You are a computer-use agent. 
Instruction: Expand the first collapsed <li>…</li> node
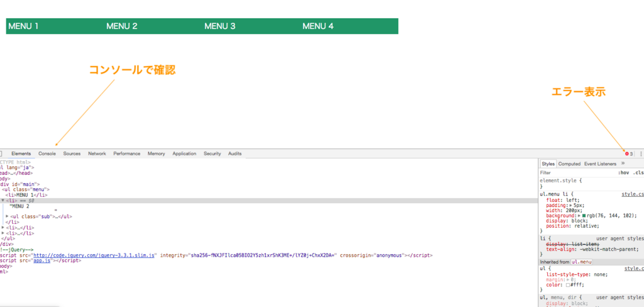pyautogui.click(x=3, y=227)
